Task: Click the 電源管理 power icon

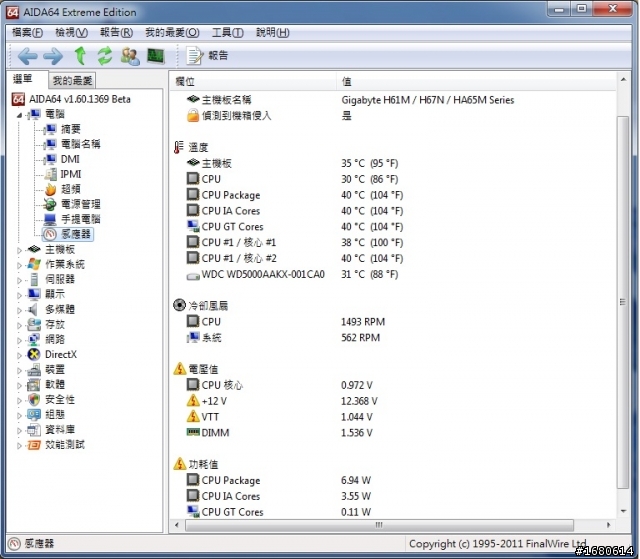Action: pos(50,204)
